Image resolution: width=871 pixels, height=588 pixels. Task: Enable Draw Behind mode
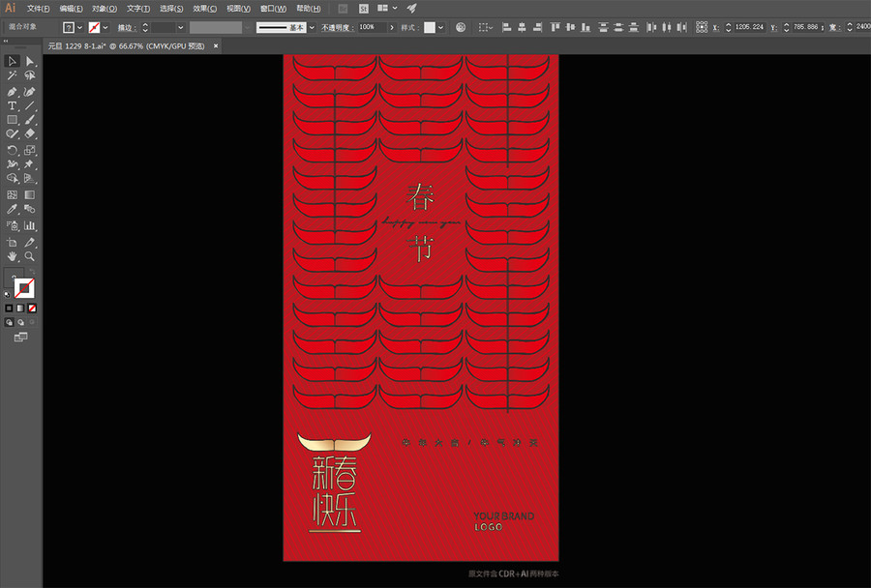tap(20, 322)
